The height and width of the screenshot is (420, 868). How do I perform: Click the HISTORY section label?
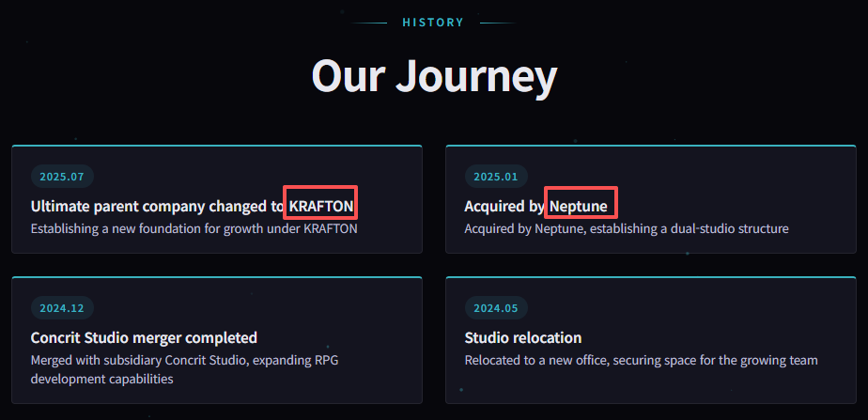[433, 23]
